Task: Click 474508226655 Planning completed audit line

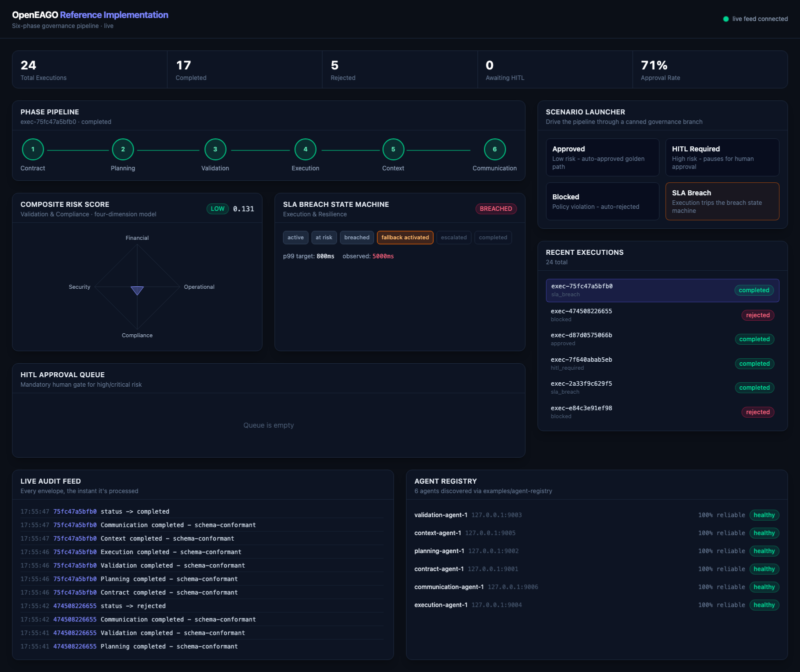Action: 202,647
